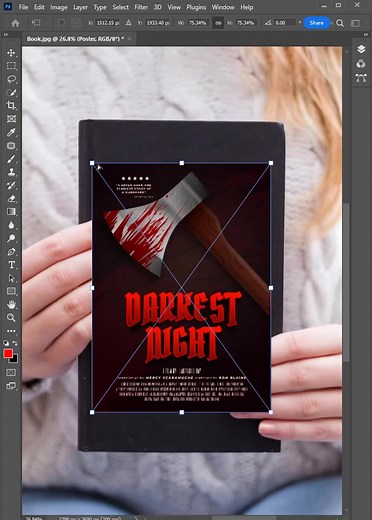Image resolution: width=372 pixels, height=520 pixels.
Task: Toggle Quick Mask mode
Action: coord(11,372)
